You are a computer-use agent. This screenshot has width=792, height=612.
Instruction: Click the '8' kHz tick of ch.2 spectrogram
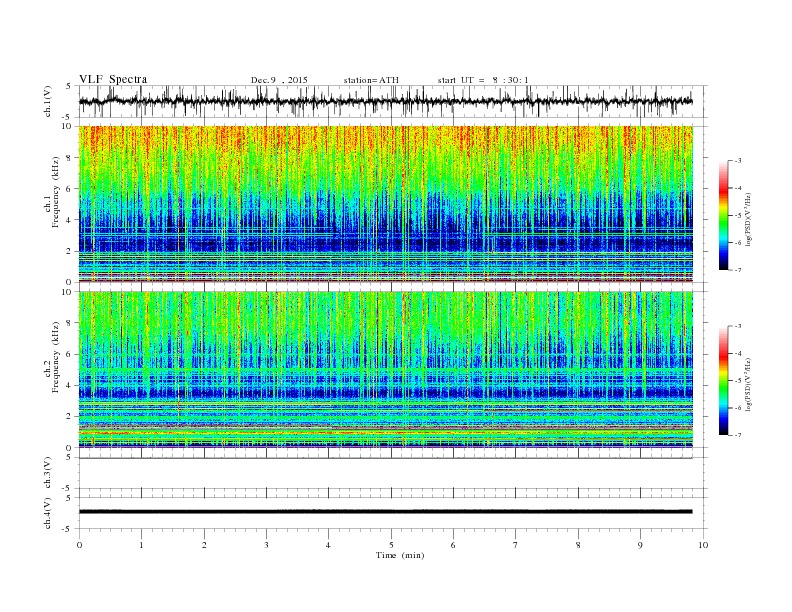(70, 323)
